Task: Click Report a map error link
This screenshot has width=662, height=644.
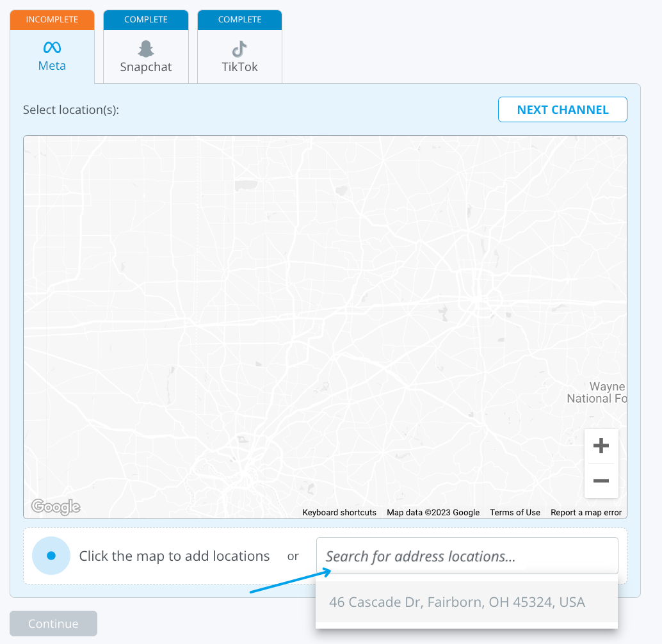Action: pyautogui.click(x=586, y=513)
